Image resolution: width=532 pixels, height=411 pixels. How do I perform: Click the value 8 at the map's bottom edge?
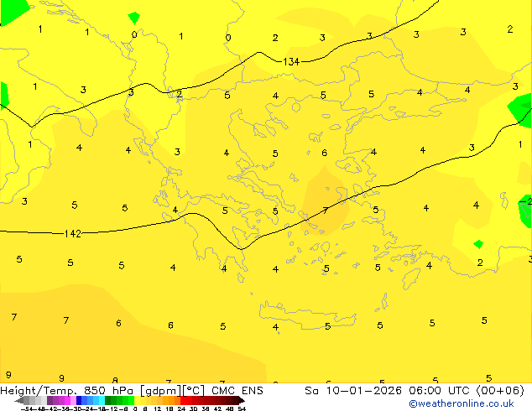click(x=115, y=381)
